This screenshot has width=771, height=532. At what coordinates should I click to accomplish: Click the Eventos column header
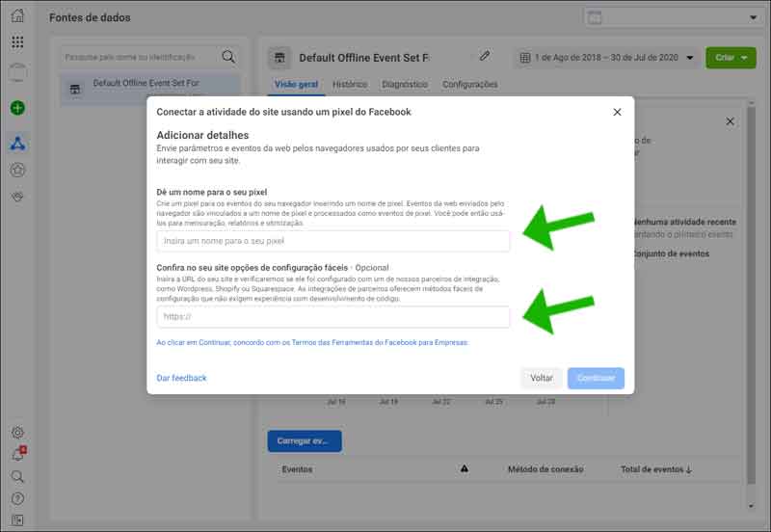click(297, 469)
